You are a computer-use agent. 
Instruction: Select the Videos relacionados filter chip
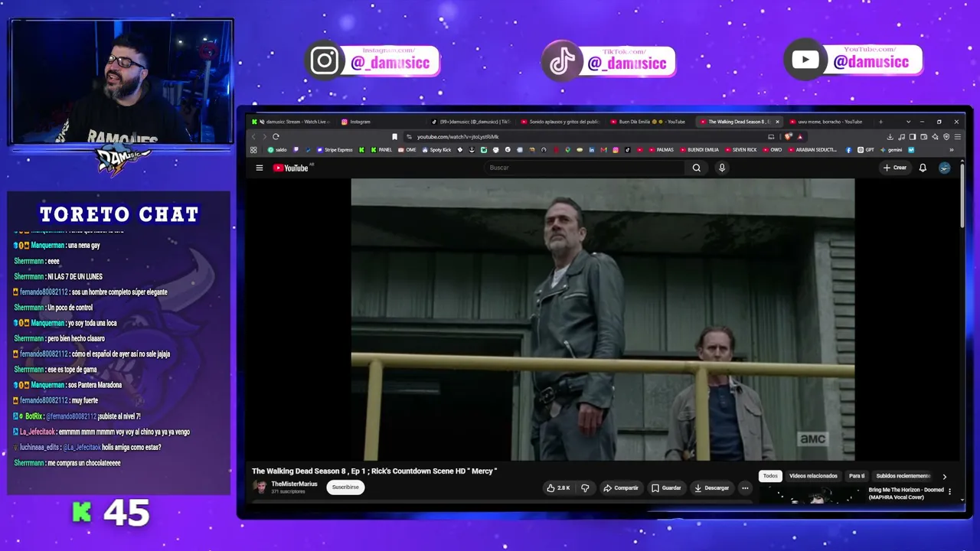(813, 476)
